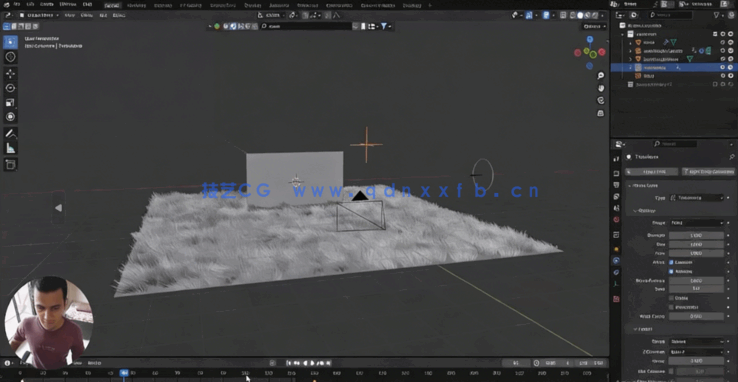
Task: Click the pin icon in properties header
Action: click(732, 157)
